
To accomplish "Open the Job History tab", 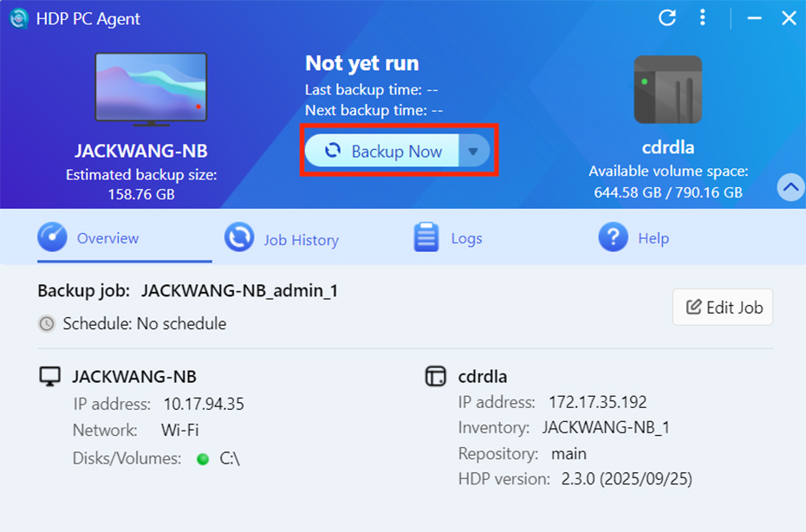I will [301, 240].
